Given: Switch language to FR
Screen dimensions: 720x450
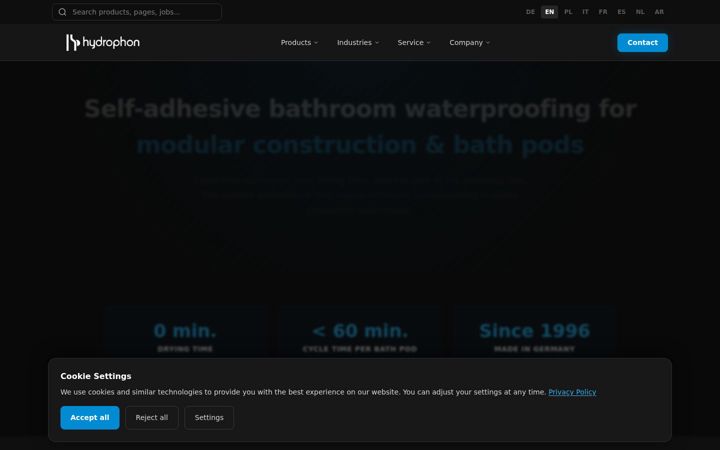Looking at the screenshot, I should (x=603, y=12).
